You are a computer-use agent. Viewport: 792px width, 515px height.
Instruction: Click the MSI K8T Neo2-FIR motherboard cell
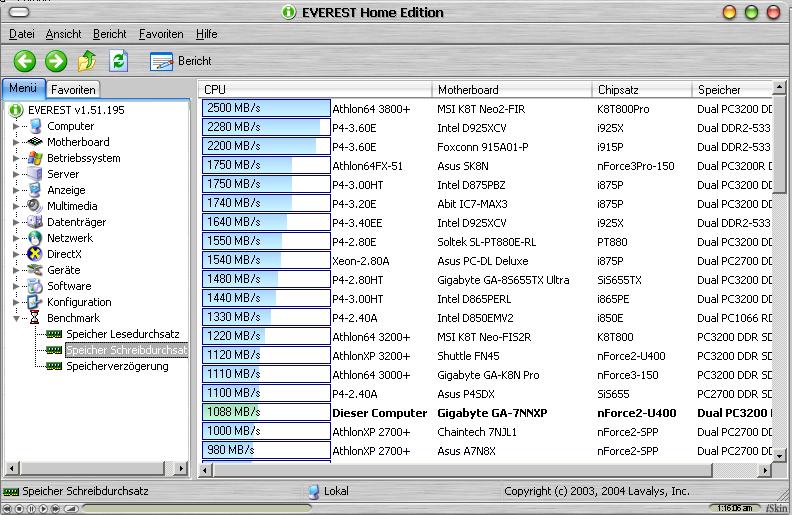coord(481,109)
